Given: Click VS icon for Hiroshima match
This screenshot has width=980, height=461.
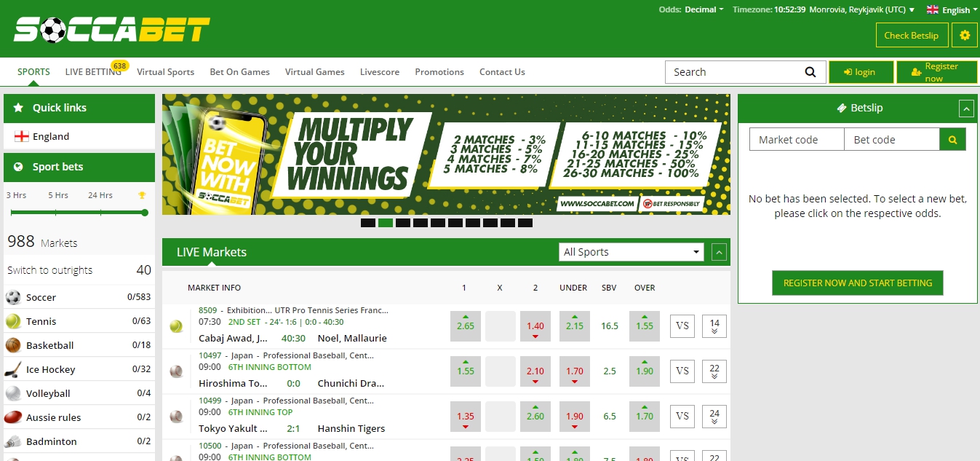Looking at the screenshot, I should click(682, 371).
